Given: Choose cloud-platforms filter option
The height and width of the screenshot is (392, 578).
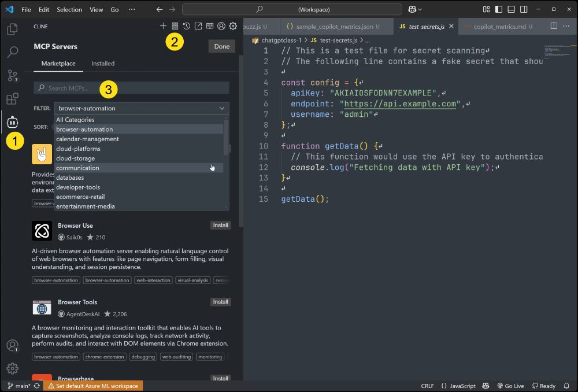Looking at the screenshot, I should [x=139, y=149].
